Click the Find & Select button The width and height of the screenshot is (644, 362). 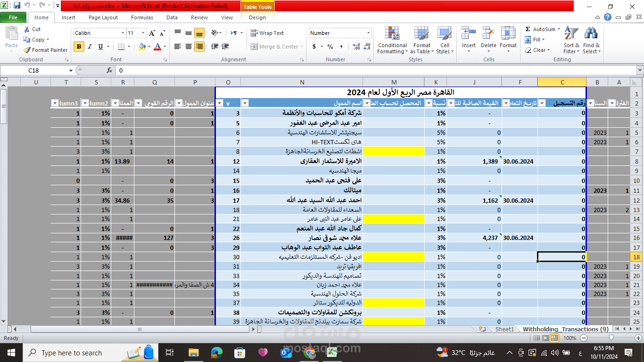tap(591, 41)
